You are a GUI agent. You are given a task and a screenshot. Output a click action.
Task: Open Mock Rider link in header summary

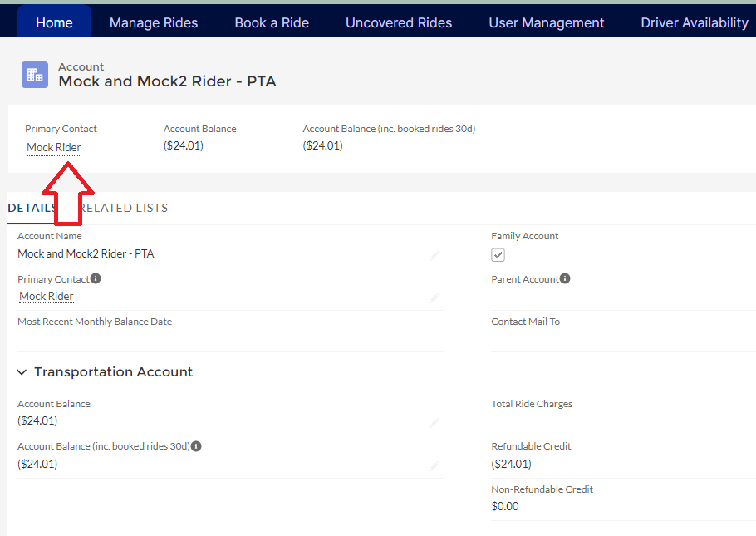click(54, 147)
